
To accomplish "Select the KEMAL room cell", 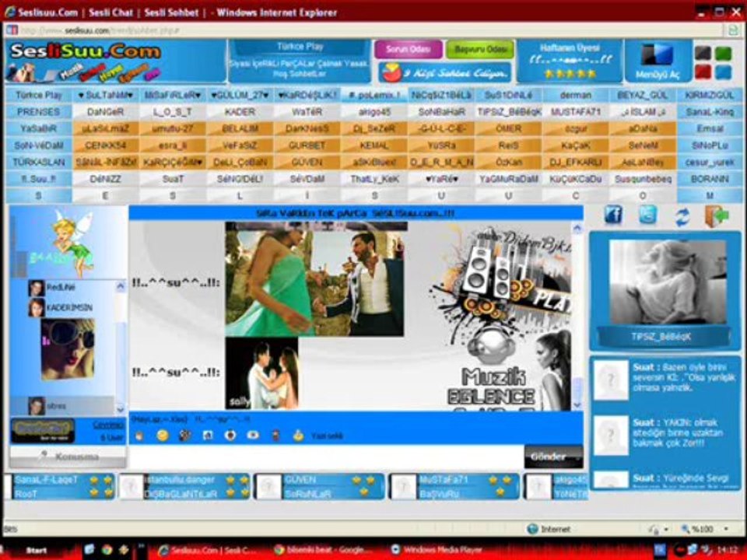I will click(x=374, y=145).
